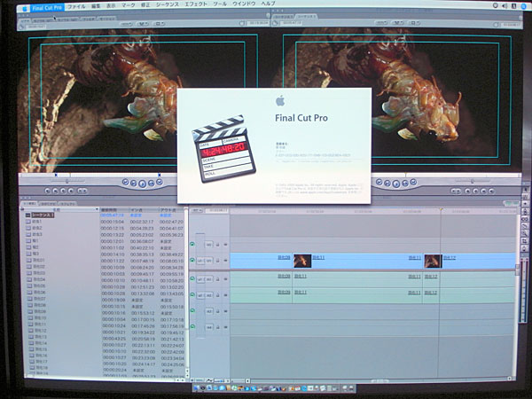Open the シーケンス menu
Image resolution: width=532 pixels, height=399 pixels.
coord(168,4)
